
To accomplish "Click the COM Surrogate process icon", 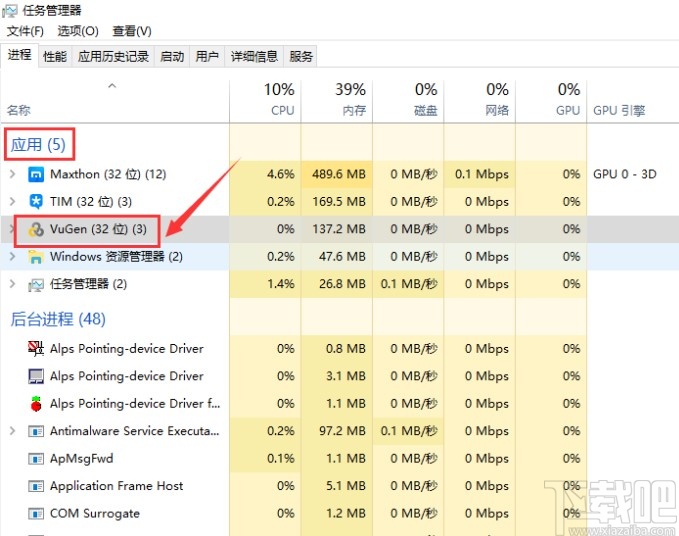I will [x=36, y=513].
